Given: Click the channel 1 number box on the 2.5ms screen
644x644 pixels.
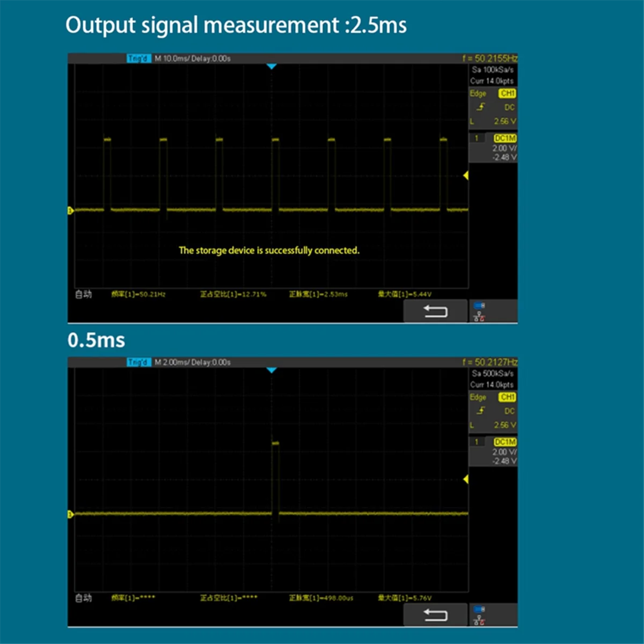Looking at the screenshot, I should point(477,138).
